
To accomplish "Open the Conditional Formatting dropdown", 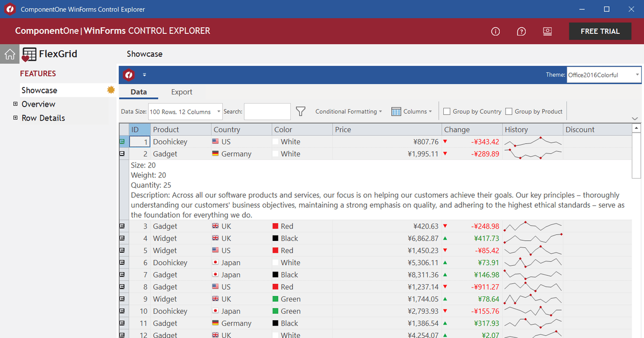I will [349, 112].
